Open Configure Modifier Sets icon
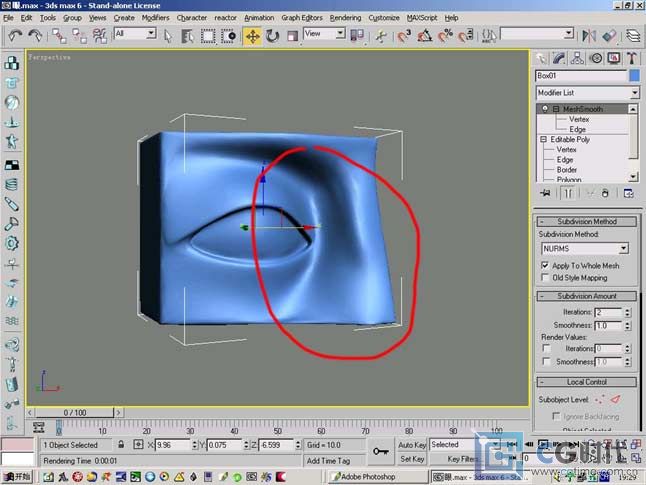Screen dimensions: 646x485 point(628,193)
